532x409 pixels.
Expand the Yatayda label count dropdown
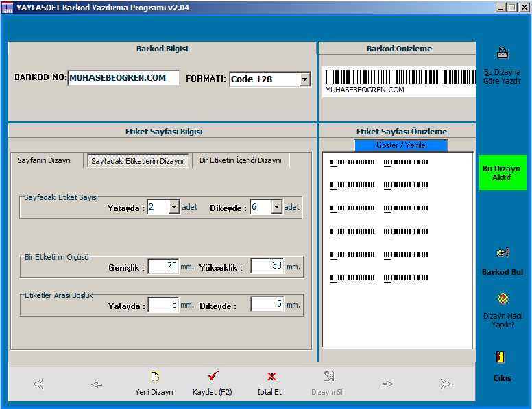(173, 206)
